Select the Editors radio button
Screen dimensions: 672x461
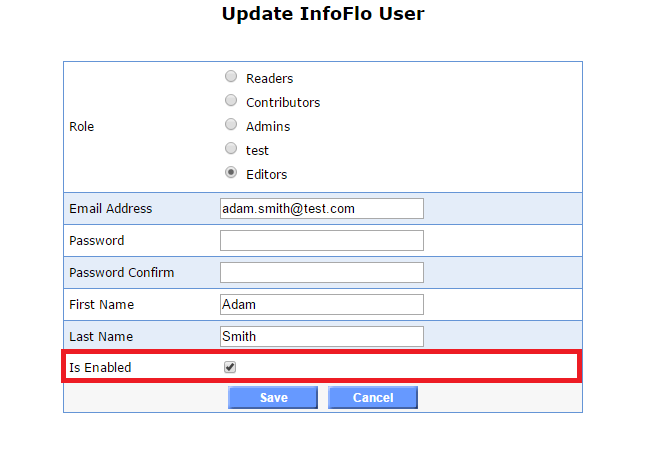coord(231,173)
